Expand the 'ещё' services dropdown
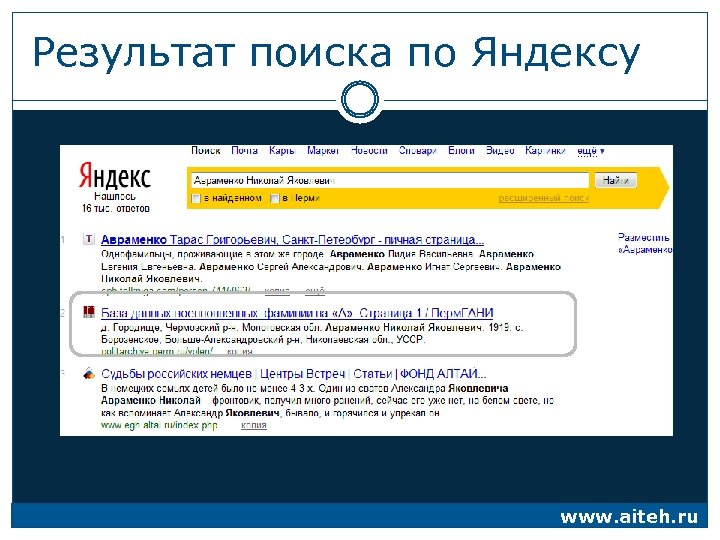 tap(591, 151)
